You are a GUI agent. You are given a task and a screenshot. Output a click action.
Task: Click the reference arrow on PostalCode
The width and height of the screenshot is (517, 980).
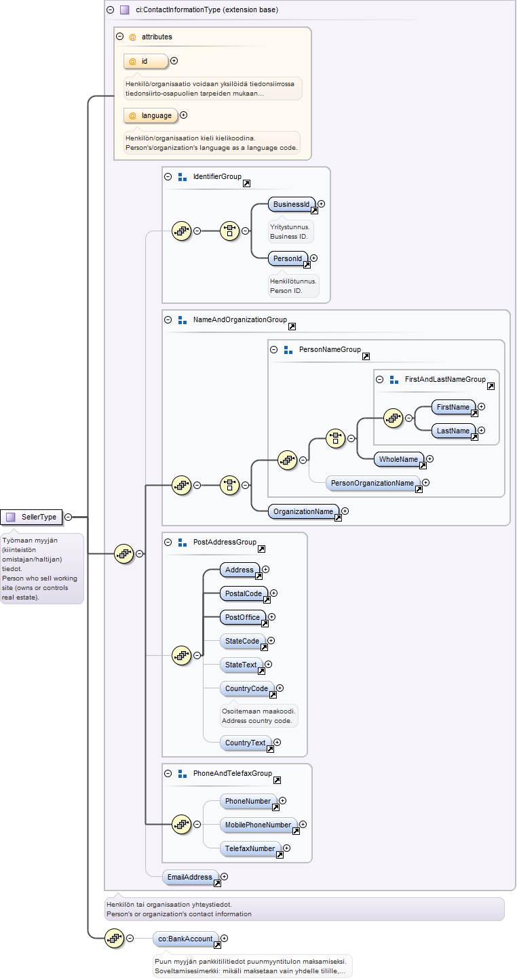[x=267, y=600]
